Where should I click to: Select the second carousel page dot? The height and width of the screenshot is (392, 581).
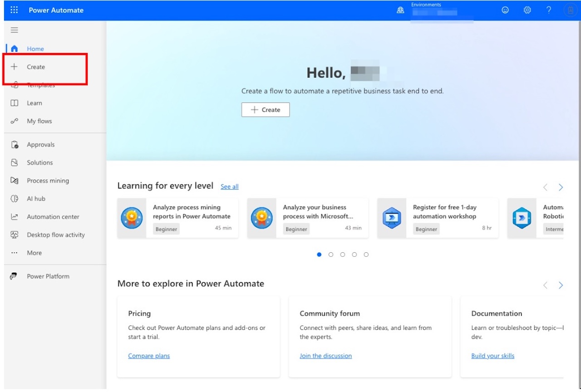tap(331, 255)
